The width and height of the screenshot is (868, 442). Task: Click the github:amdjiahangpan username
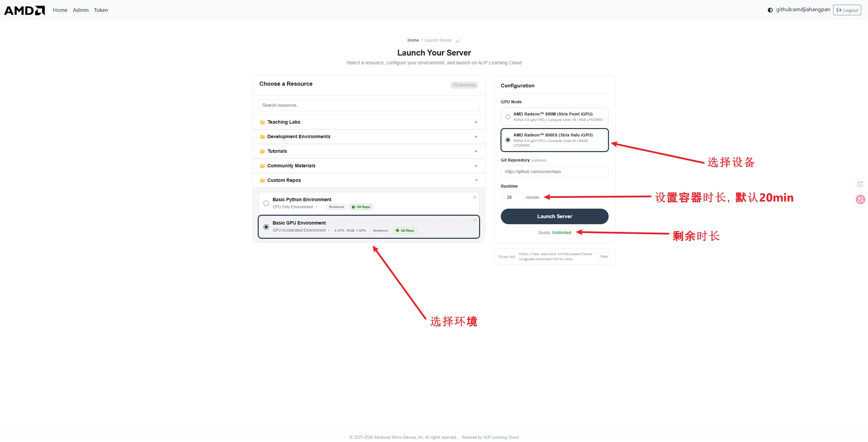[803, 9]
